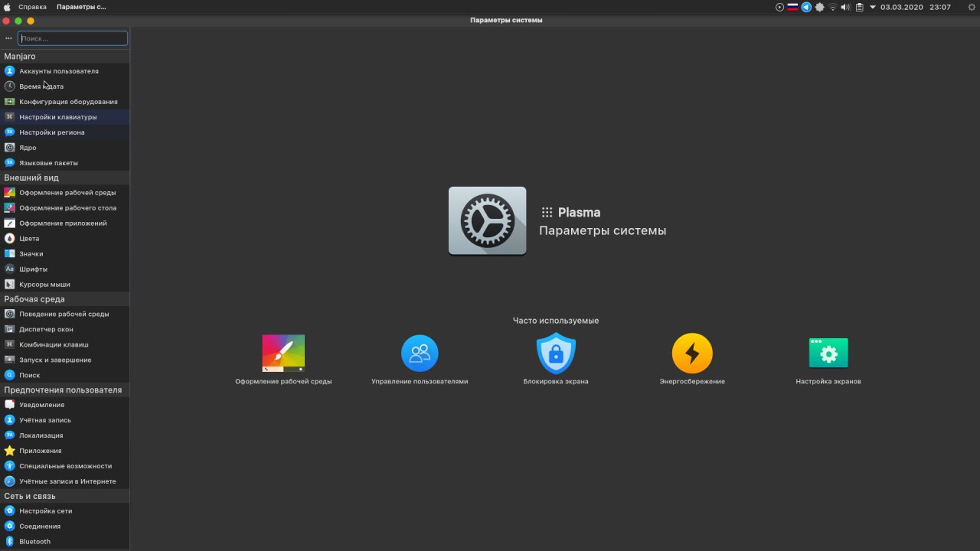Focus the Поиск search field
This screenshot has height=551, width=980.
click(73, 38)
